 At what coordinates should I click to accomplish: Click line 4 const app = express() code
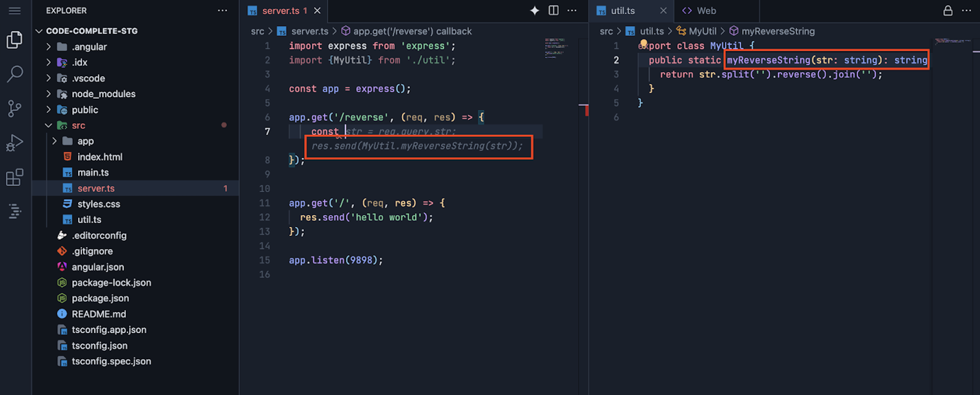pyautogui.click(x=350, y=89)
